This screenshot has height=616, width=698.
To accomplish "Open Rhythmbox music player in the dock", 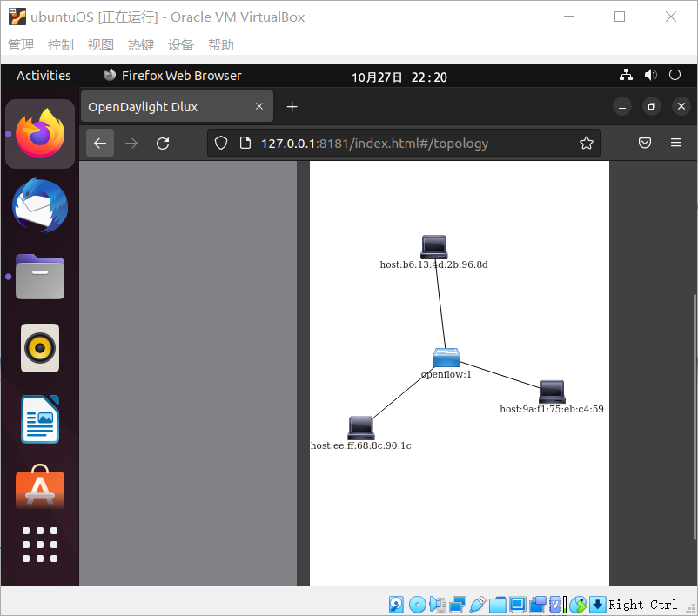I will tap(40, 348).
